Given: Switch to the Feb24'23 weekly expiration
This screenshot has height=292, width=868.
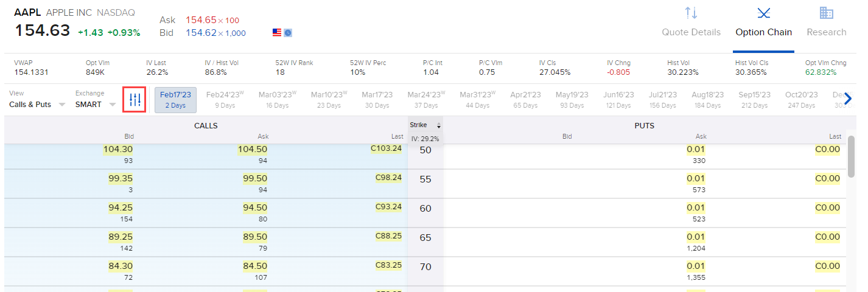Looking at the screenshot, I should [226, 100].
